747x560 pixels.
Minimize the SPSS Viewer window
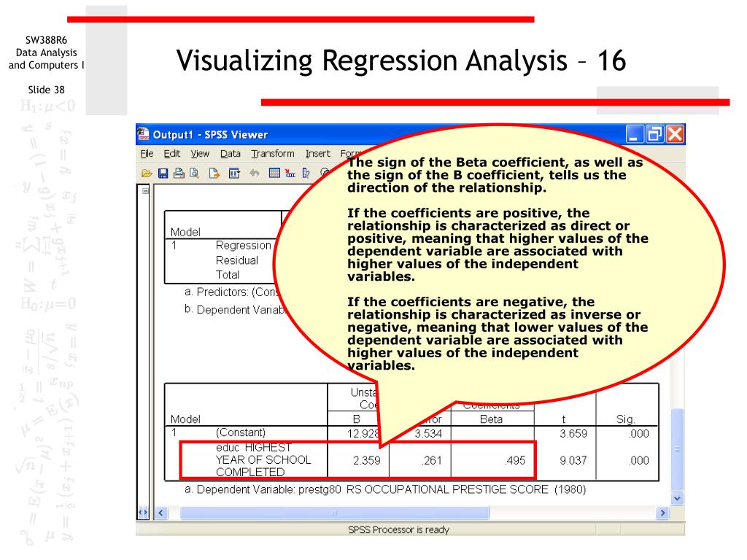point(634,134)
